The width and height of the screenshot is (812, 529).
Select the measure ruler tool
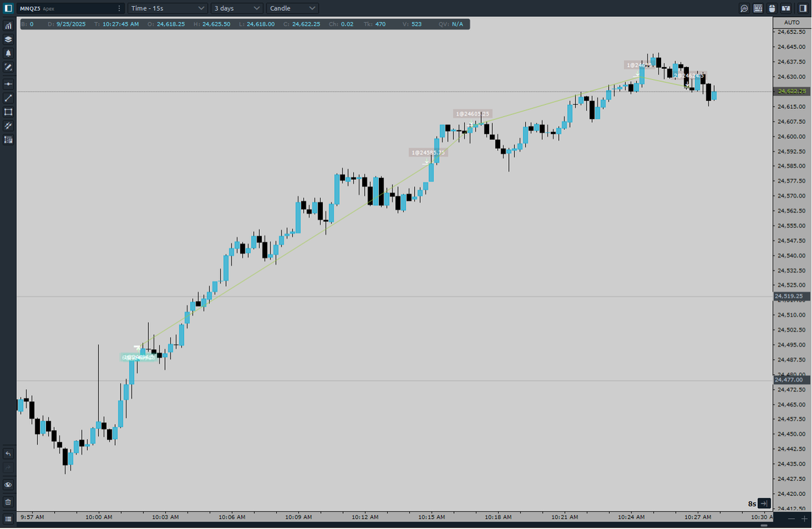pyautogui.click(x=8, y=139)
